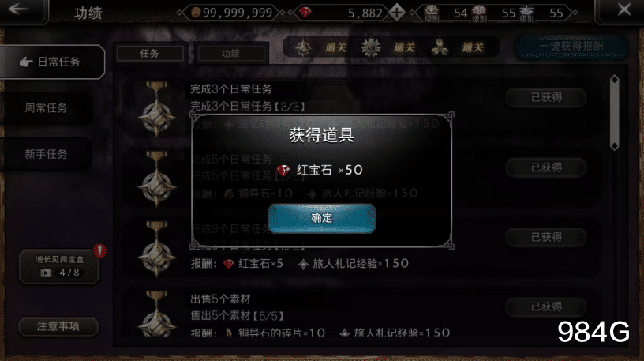The height and width of the screenshot is (361, 644).
Task: Select 日常任务 in the sidebar
Action: coord(52,62)
